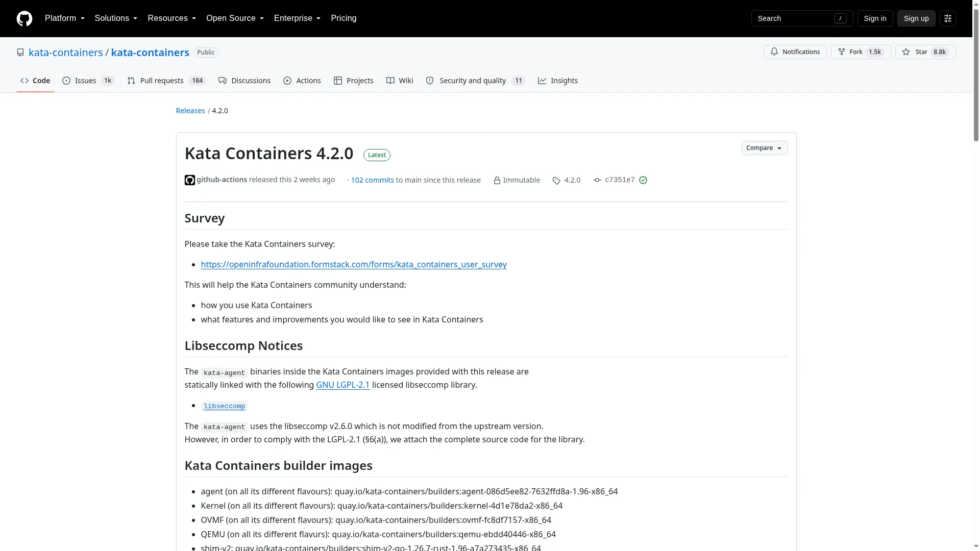This screenshot has height=551, width=980.
Task: Open the Projects tab
Action: coord(354,81)
